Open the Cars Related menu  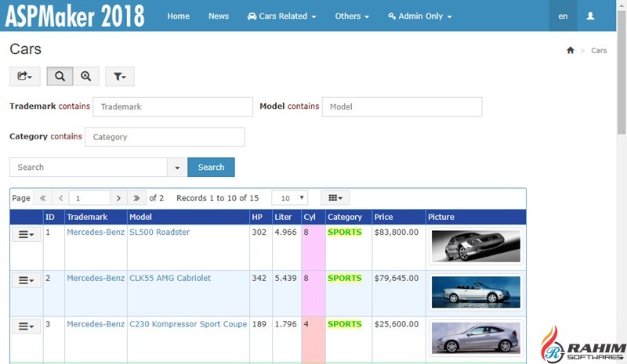[x=281, y=16]
